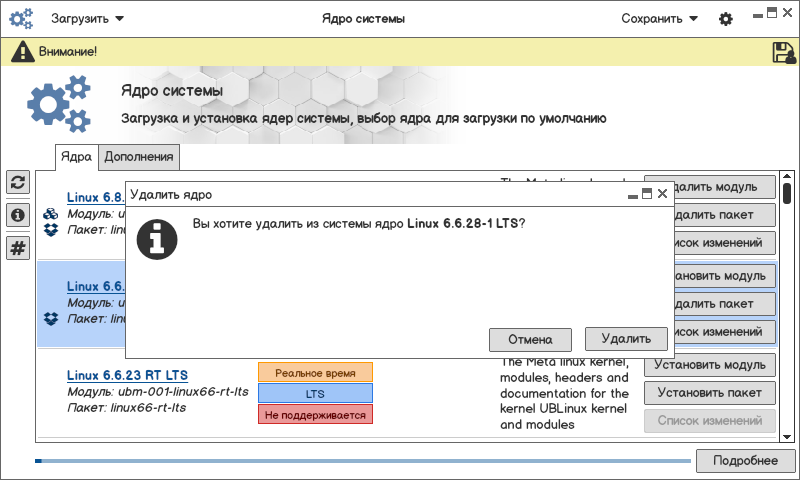Minimize the Удалить ядро dialog

pos(633,196)
